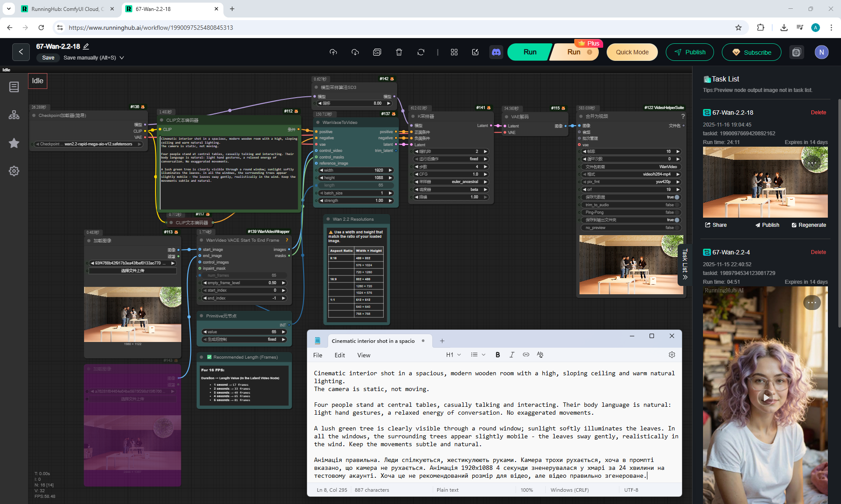Image resolution: width=841 pixels, height=504 pixels.
Task: Click the Discord icon in toolbar
Action: [496, 52]
